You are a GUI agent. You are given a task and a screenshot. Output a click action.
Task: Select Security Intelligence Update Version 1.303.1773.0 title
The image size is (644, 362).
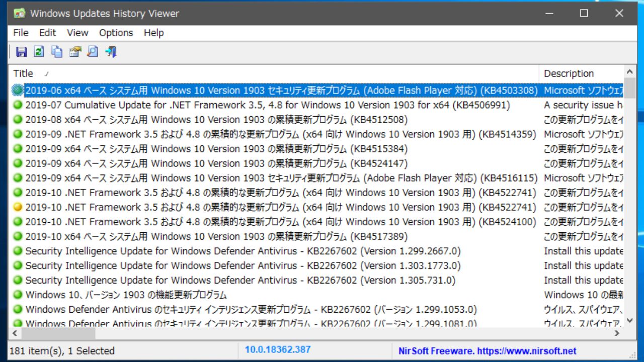243,265
